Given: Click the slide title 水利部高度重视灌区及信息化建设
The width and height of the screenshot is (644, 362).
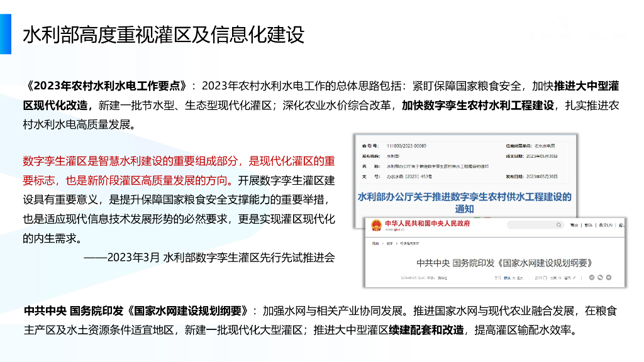Looking at the screenshot, I should pyautogui.click(x=164, y=35).
